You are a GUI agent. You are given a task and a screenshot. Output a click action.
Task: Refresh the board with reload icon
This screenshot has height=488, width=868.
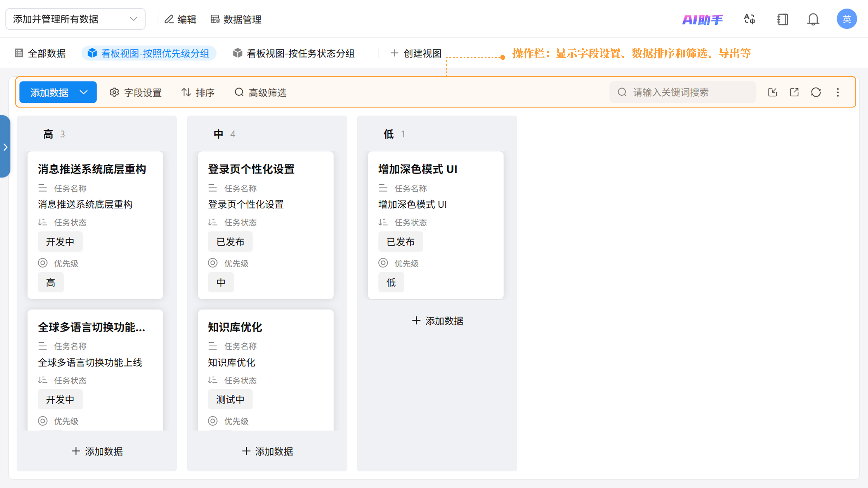(x=816, y=92)
